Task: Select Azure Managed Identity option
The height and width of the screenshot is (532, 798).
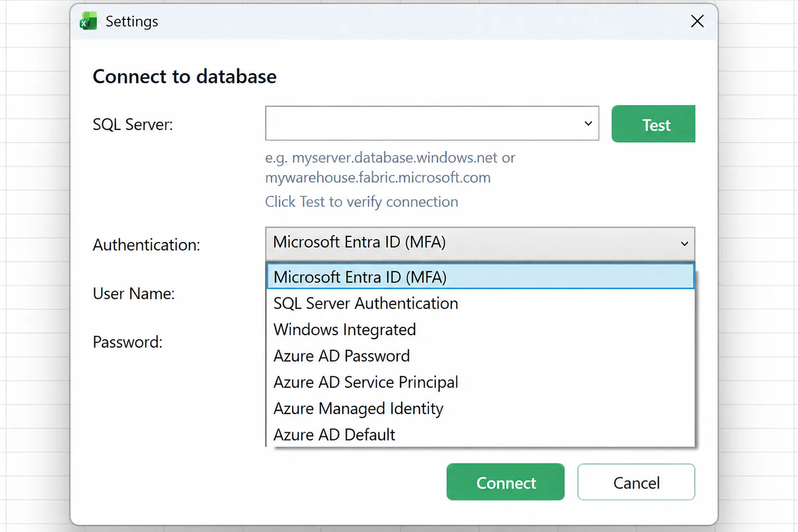Action: click(480, 408)
